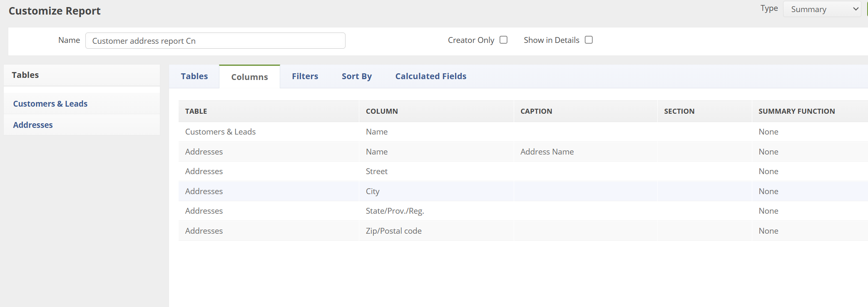Click the Summary Function column header
Viewport: 868px width, 307px height.
[x=796, y=111]
